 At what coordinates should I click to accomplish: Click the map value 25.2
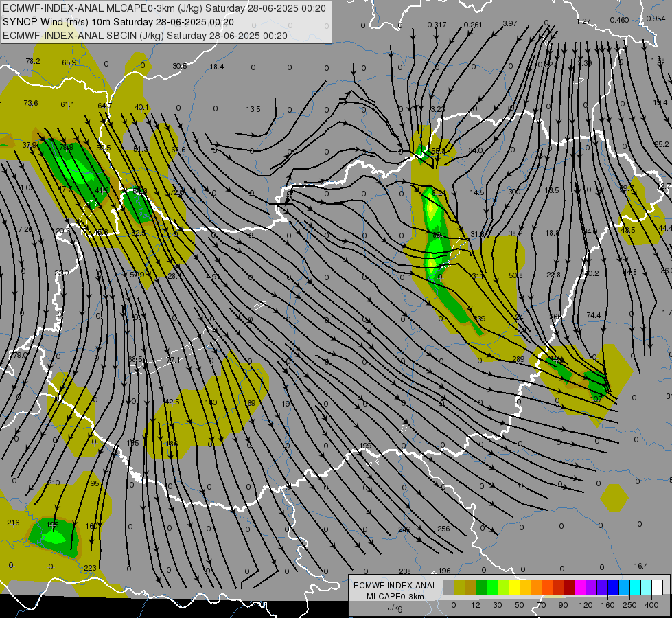click(x=661, y=144)
